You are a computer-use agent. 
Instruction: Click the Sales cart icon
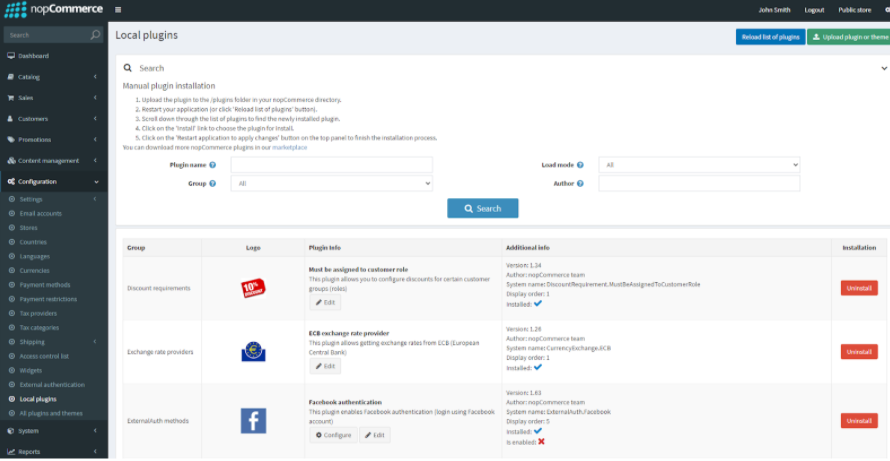[11, 98]
